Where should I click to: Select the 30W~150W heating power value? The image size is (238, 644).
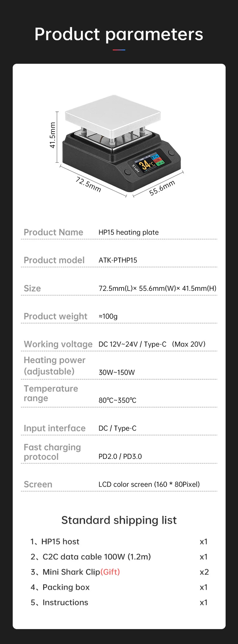coord(117,372)
